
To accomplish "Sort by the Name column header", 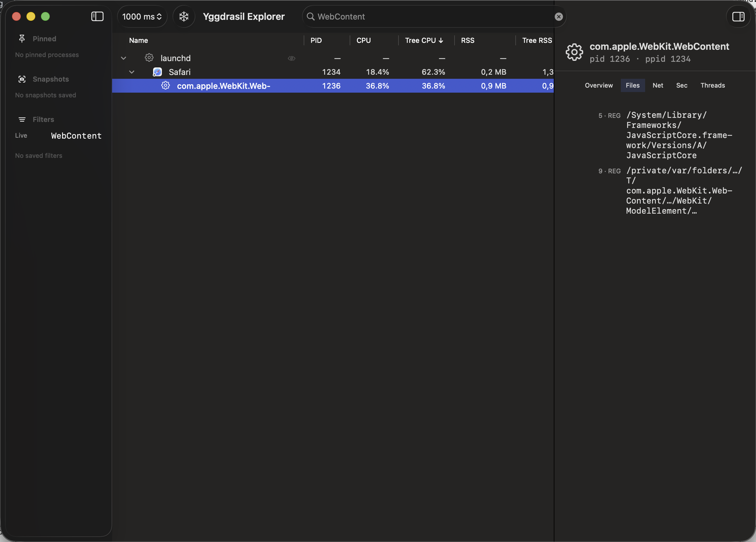I will tap(138, 40).
